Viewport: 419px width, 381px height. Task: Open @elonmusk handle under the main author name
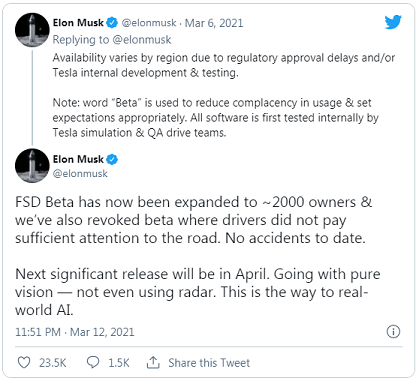80,174
